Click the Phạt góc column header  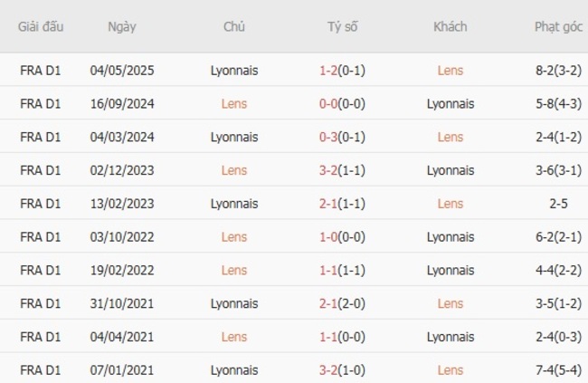(558, 26)
